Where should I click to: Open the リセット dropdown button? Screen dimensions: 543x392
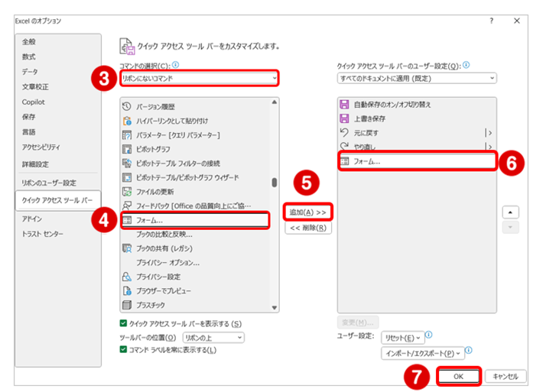(402, 338)
